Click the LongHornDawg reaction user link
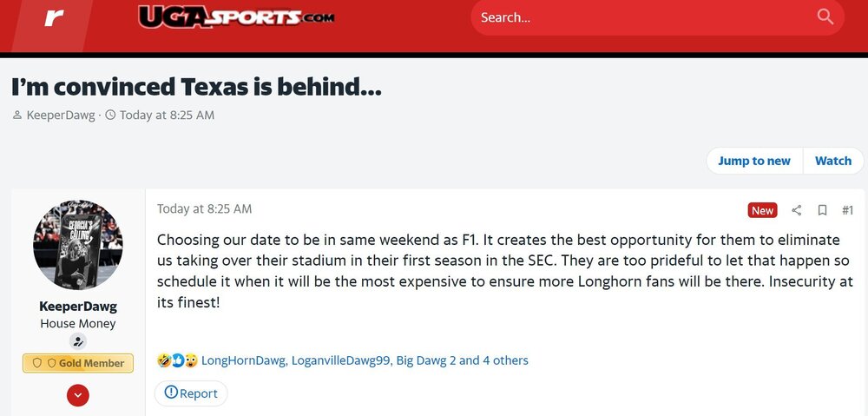This screenshot has width=868, height=416. (243, 360)
